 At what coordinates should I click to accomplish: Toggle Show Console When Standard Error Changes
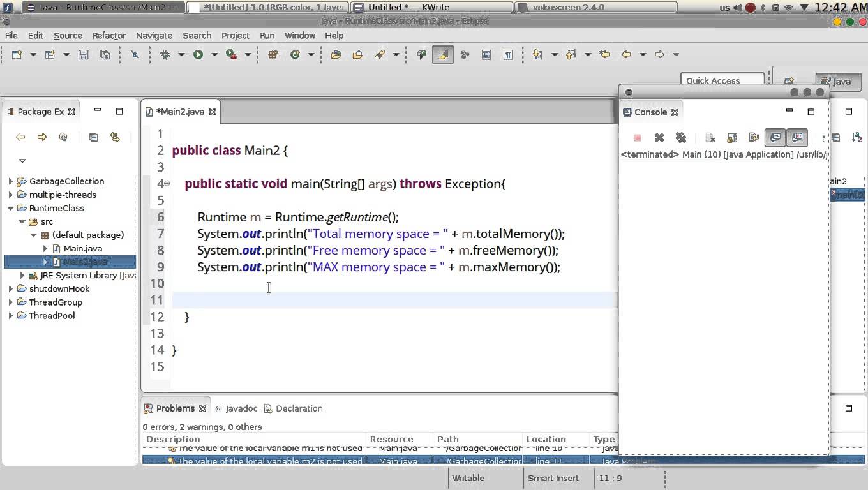pos(797,137)
